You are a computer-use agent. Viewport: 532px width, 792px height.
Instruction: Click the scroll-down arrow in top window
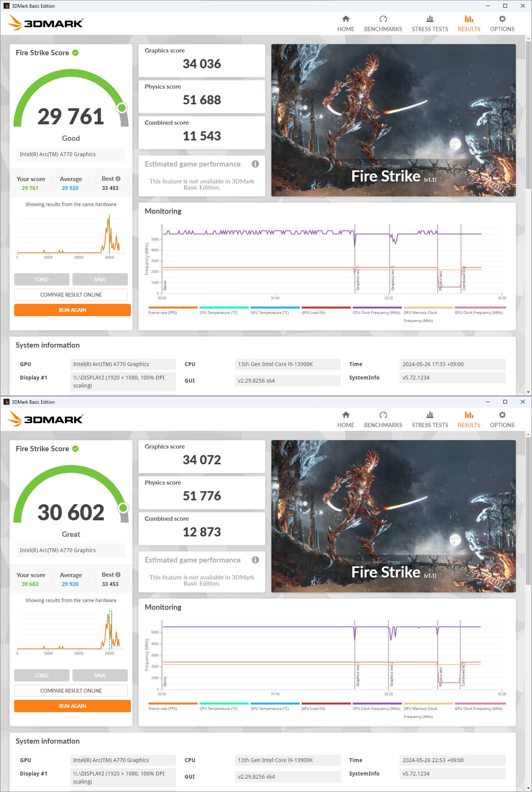(528, 392)
